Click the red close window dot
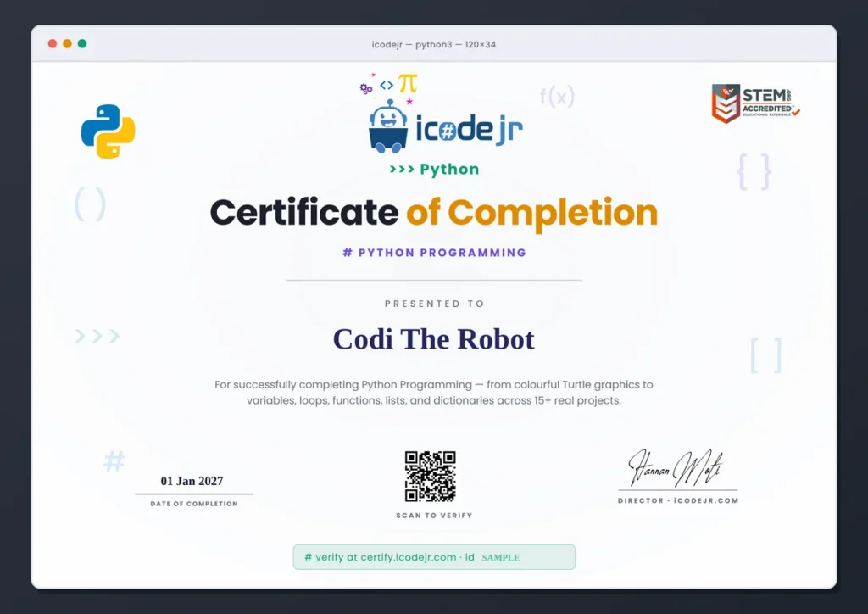Screen dimensions: 868x614 (x=53, y=44)
